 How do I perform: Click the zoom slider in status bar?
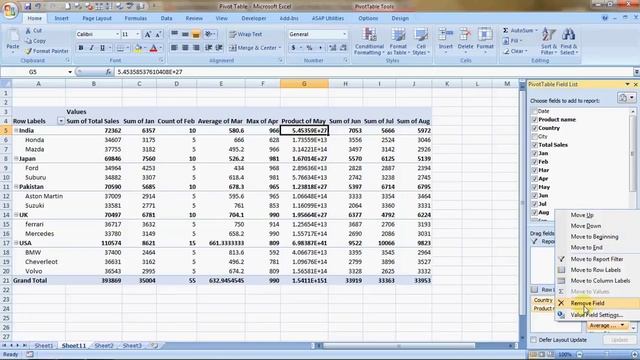tap(607, 355)
